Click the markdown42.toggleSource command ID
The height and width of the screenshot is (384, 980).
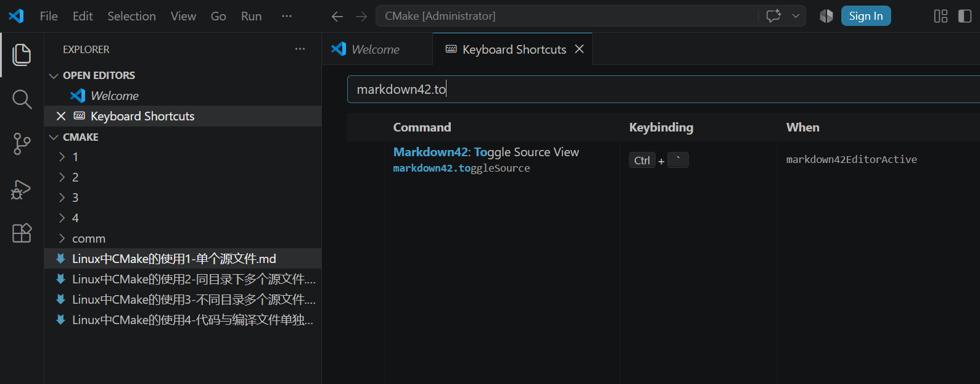461,168
